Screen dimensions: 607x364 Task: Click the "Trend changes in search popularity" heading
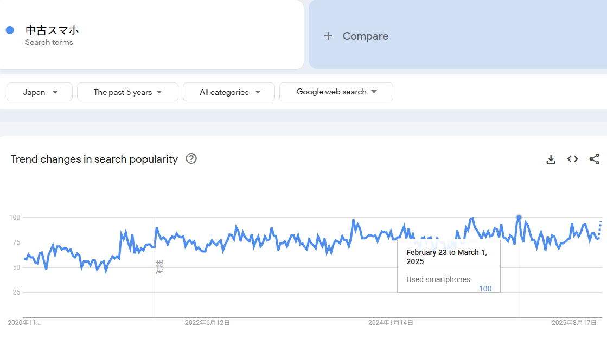tap(94, 159)
